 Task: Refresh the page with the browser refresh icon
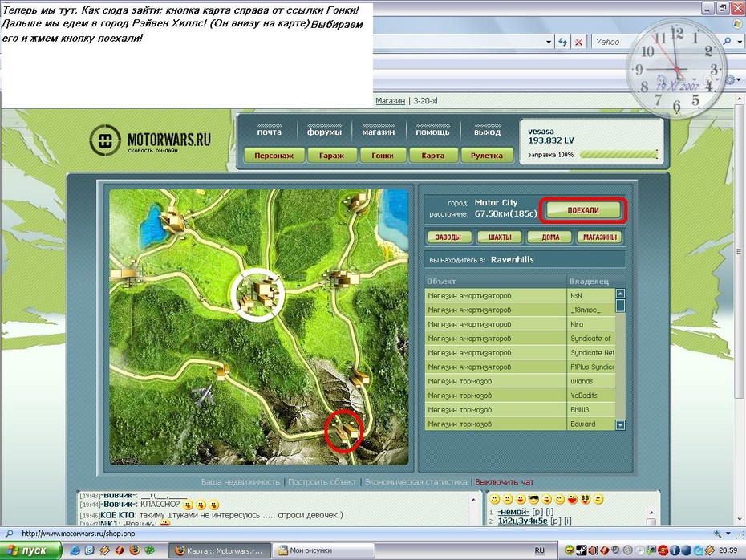pos(563,42)
